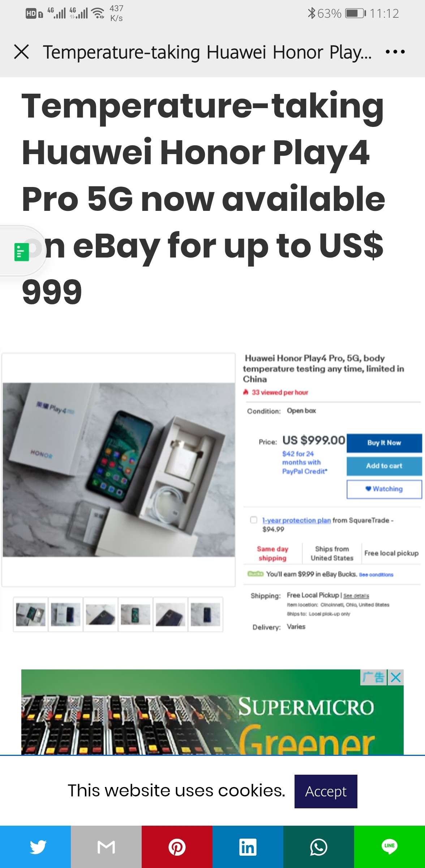
Task: Open the 1-year protection plan link
Action: [296, 520]
